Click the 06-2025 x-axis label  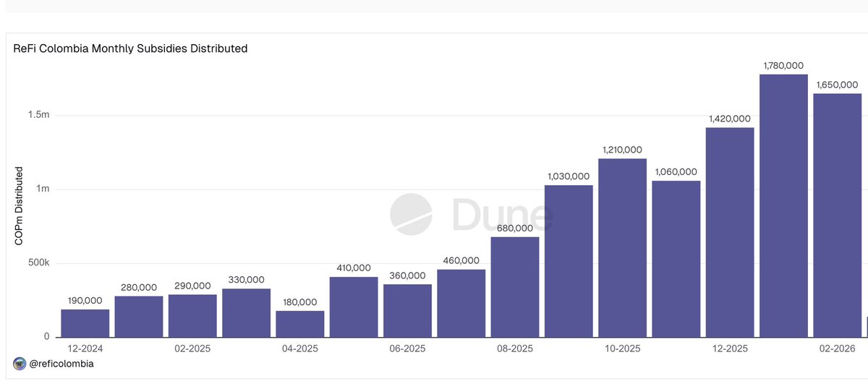pos(407,349)
